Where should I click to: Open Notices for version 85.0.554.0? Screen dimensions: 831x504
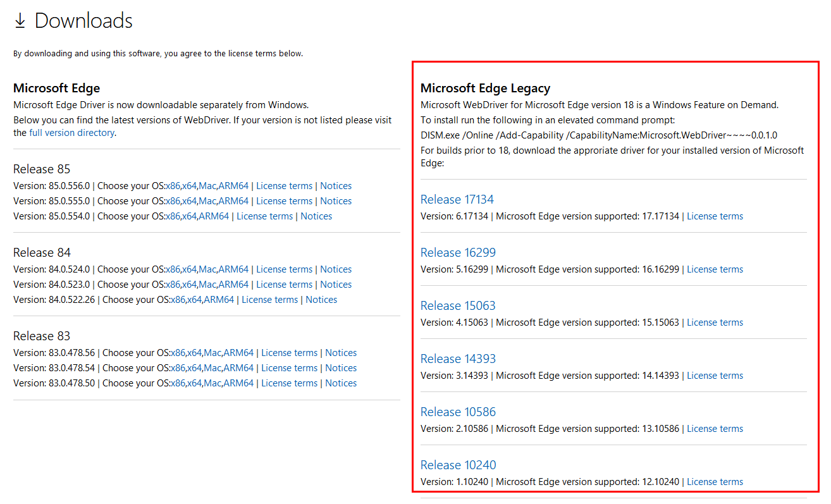pos(316,216)
